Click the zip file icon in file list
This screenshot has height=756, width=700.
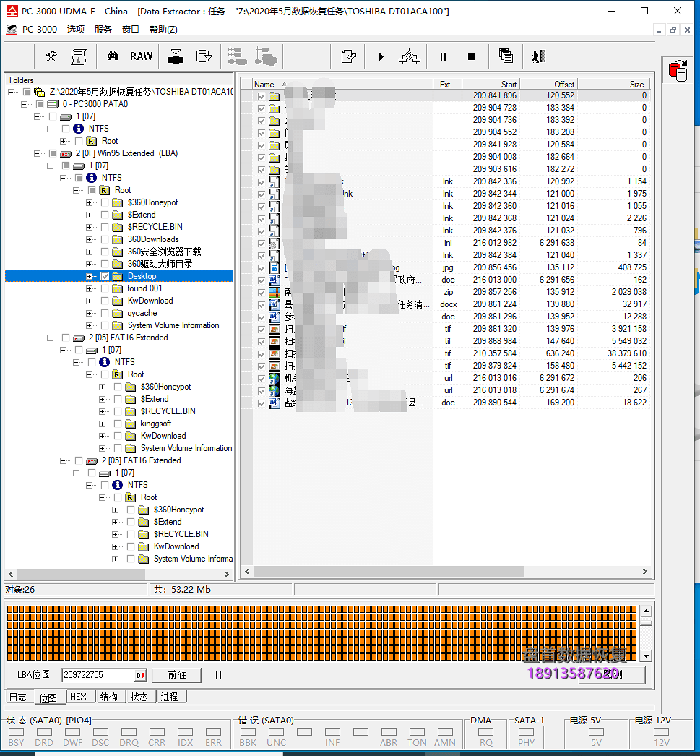point(274,292)
